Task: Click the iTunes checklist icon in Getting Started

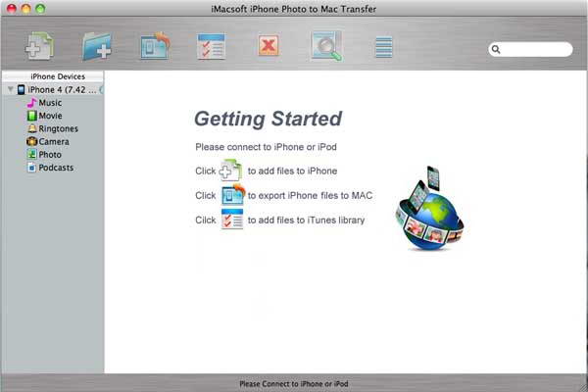Action: (232, 219)
